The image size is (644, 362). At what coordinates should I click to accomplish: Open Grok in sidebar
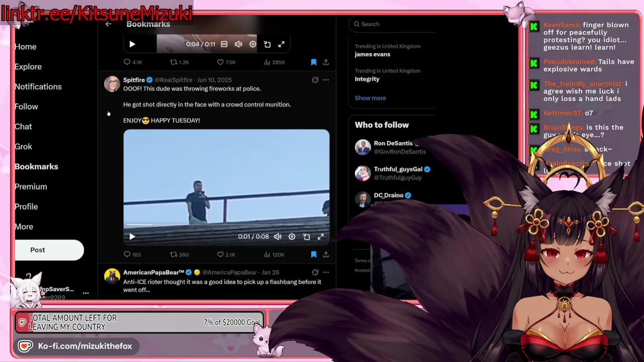(23, 147)
